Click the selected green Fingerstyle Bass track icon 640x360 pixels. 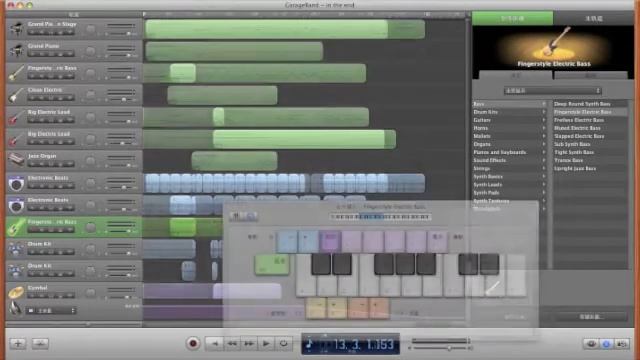(16, 227)
